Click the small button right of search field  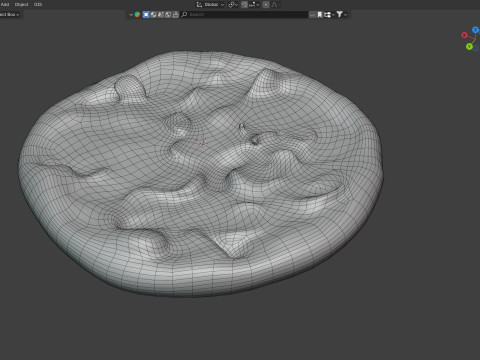[312, 14]
